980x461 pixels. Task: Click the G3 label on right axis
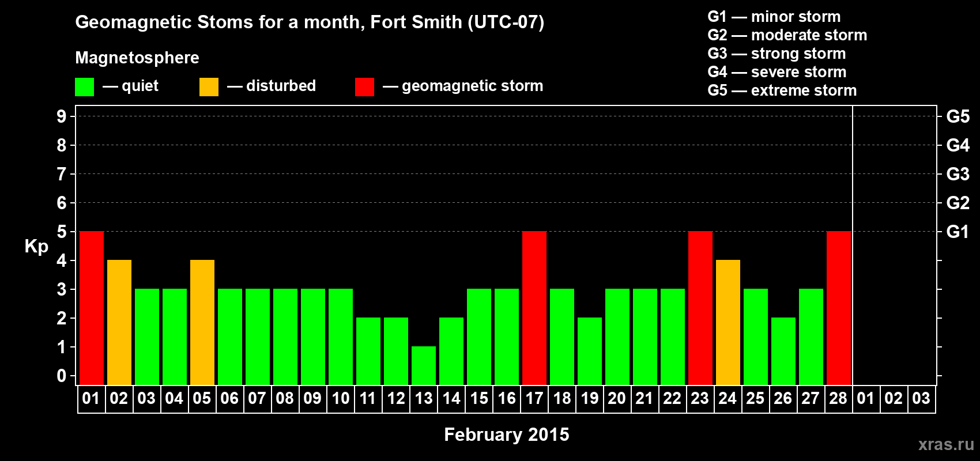click(x=958, y=174)
